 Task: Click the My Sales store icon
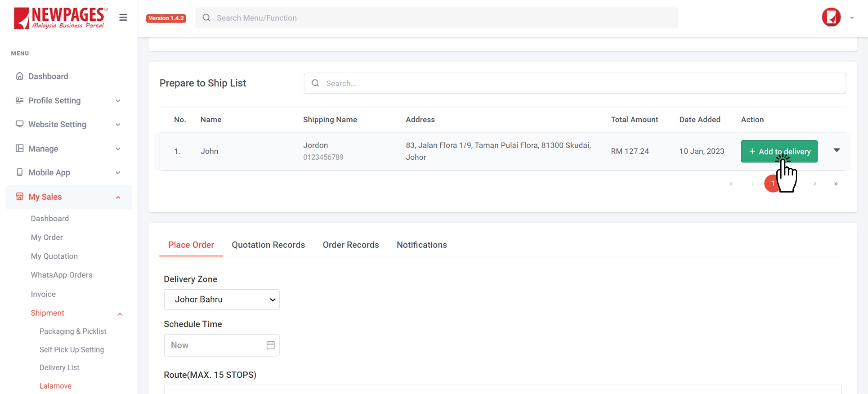coord(19,197)
